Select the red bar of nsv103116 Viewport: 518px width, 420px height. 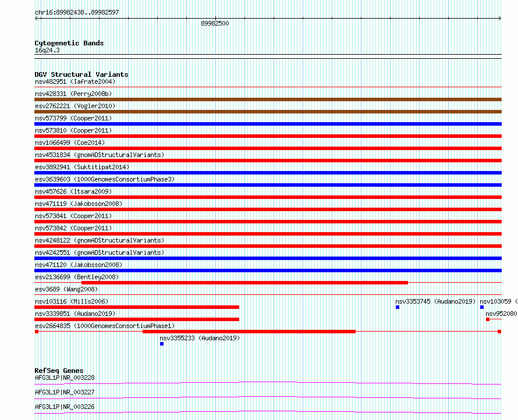coord(137,307)
